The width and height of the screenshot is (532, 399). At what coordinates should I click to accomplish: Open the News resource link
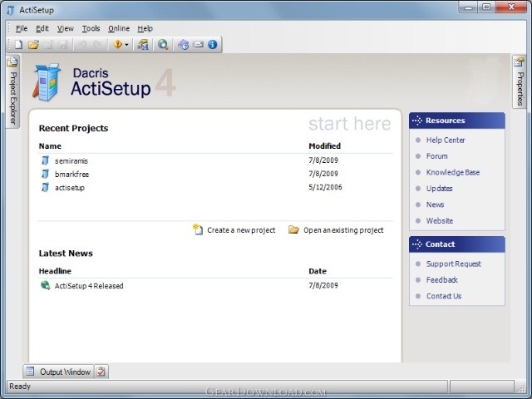point(435,204)
